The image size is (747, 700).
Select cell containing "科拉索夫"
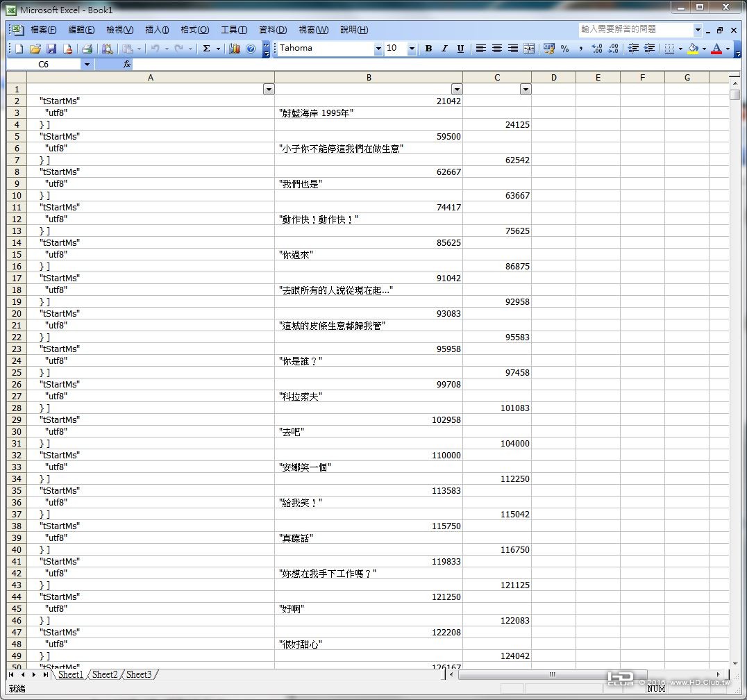point(368,397)
